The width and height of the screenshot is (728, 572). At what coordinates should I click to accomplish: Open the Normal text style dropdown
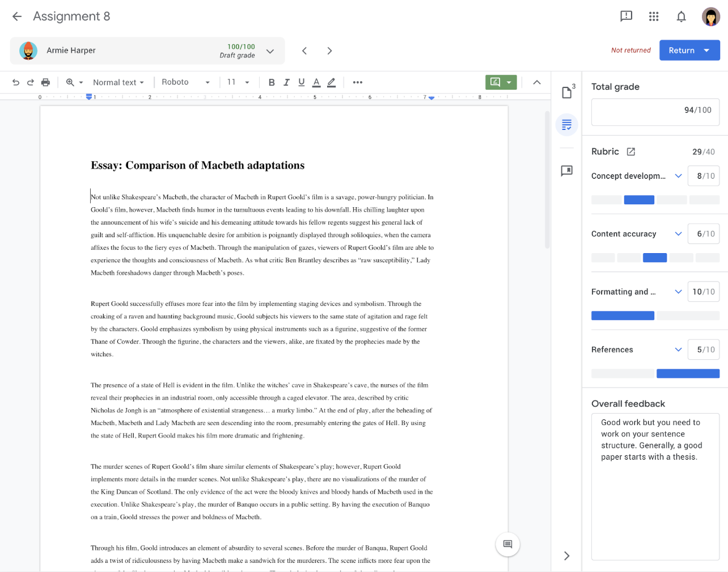118,82
